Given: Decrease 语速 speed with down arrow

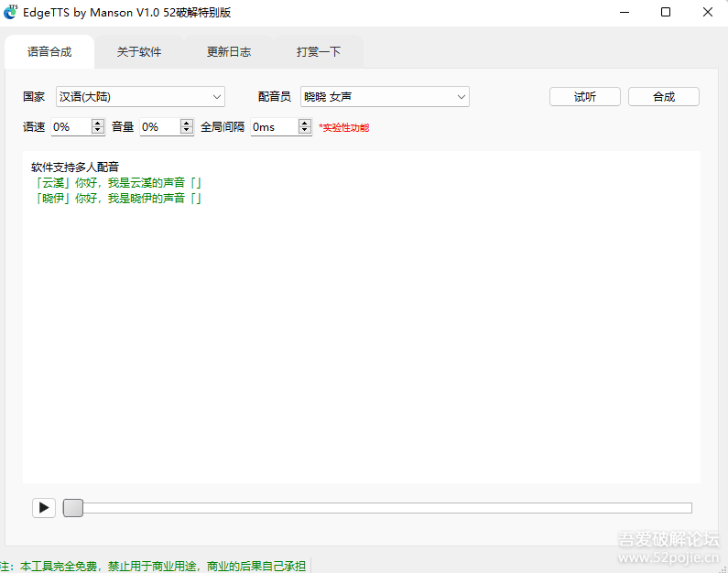Looking at the screenshot, I should pyautogui.click(x=97, y=130).
